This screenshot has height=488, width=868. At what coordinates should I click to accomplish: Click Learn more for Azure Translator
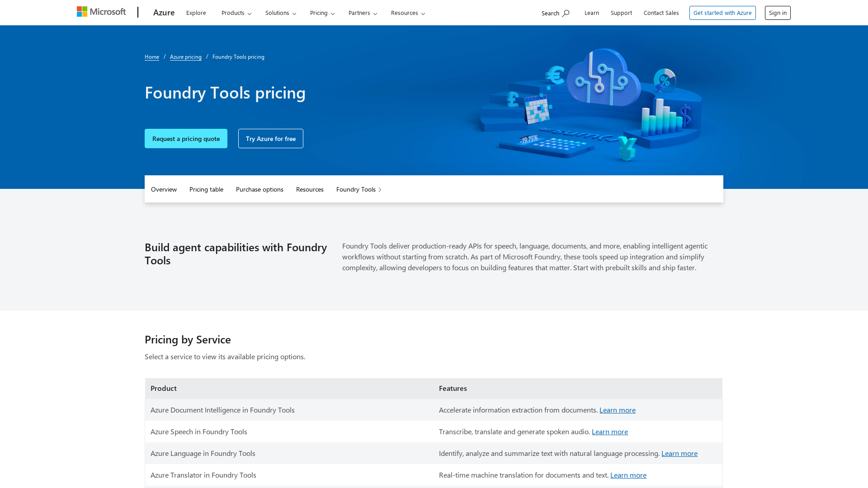pos(628,475)
